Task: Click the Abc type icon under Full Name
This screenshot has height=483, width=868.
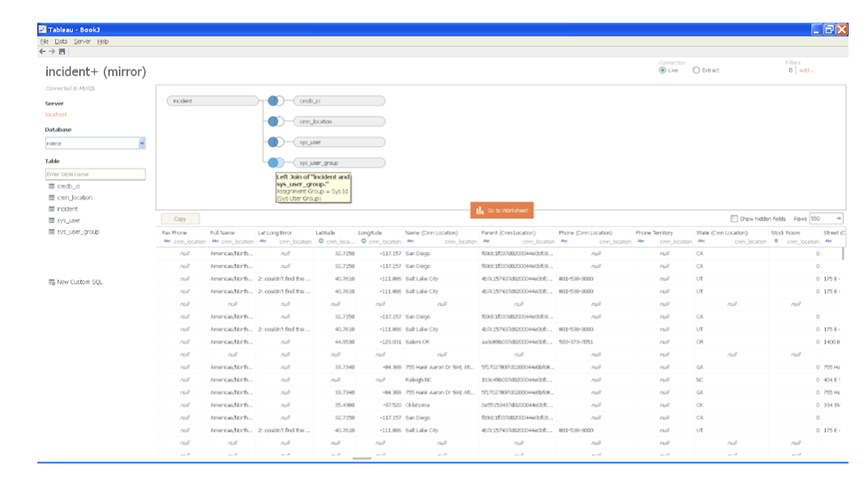Action: click(x=214, y=241)
